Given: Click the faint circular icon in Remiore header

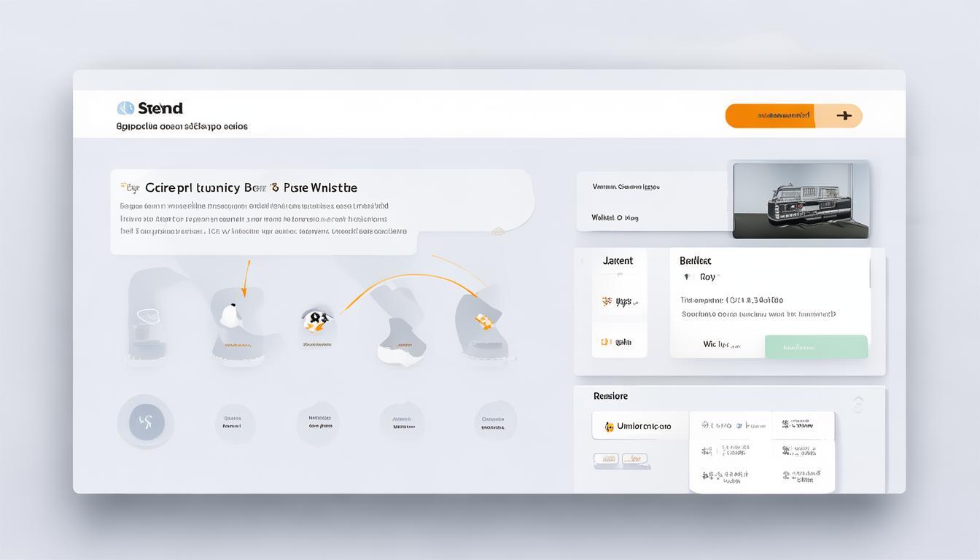Looking at the screenshot, I should pyautogui.click(x=857, y=404).
